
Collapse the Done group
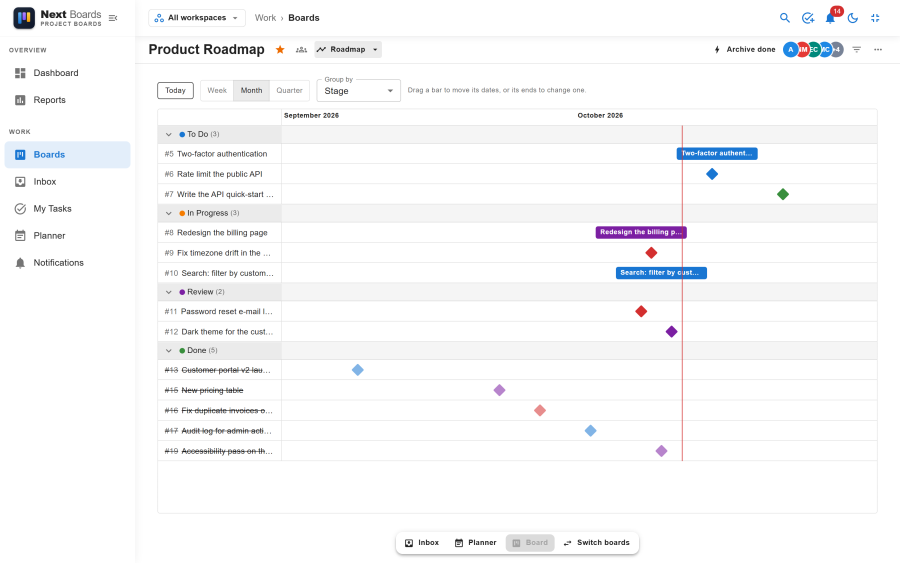click(x=168, y=350)
